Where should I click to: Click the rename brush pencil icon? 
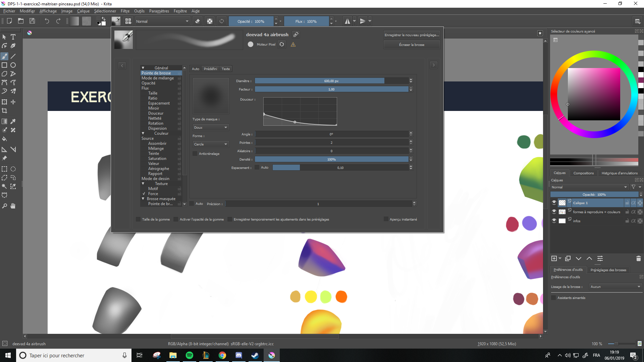[296, 35]
